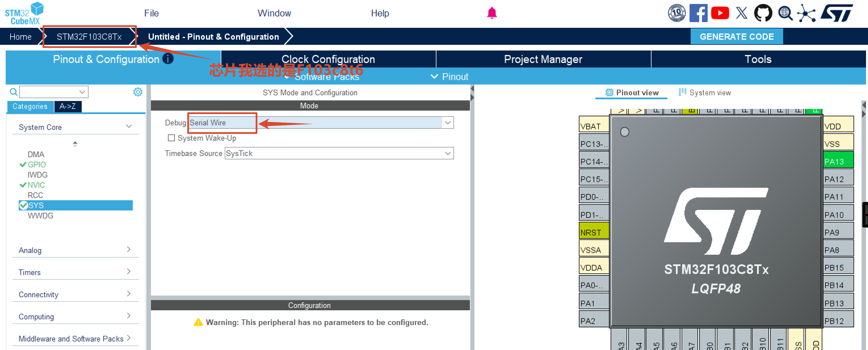Click the search magnifier in the categories panel

click(14, 92)
